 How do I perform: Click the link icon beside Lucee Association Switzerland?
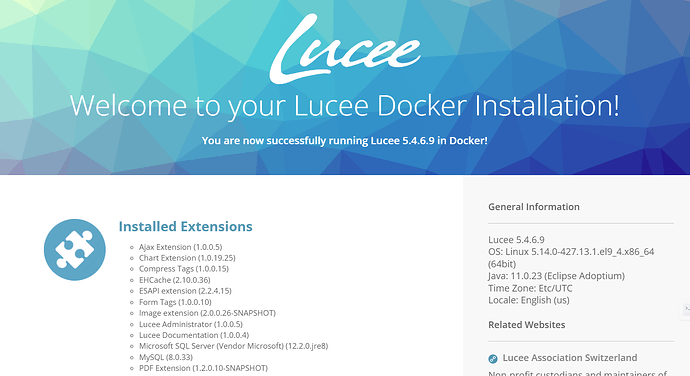493,359
